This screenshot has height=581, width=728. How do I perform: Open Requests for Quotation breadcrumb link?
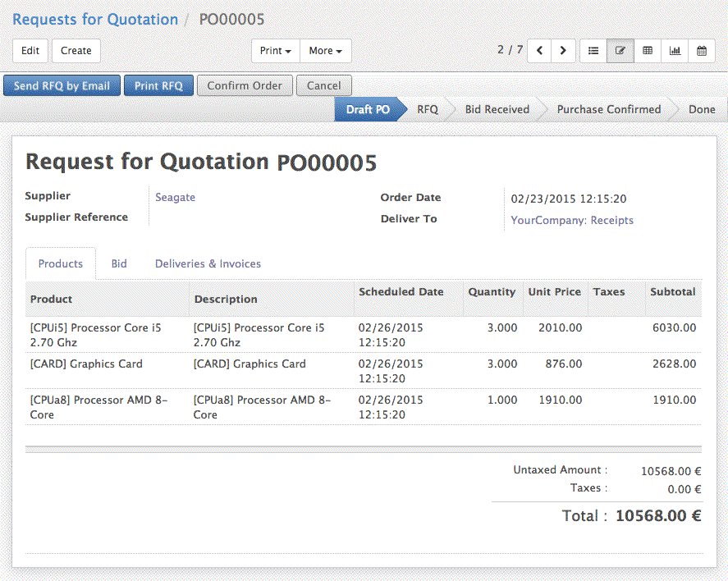point(95,19)
